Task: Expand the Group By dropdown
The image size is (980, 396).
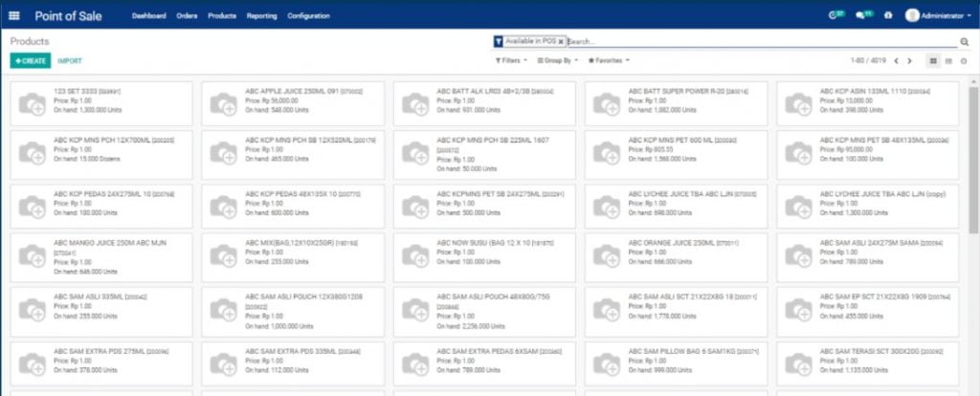Action: [x=558, y=60]
